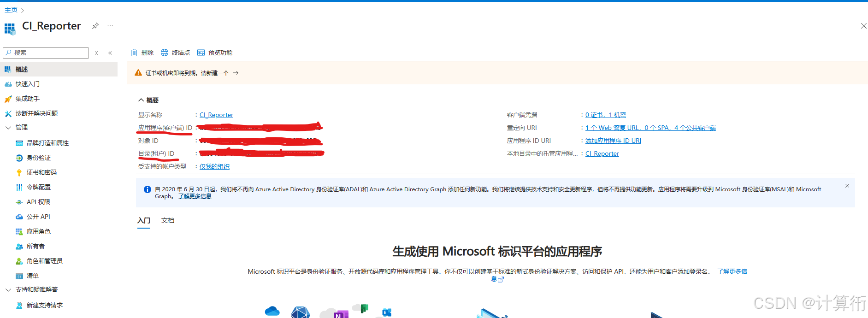Collapse the 管理 section
The width and height of the screenshot is (868, 318).
(x=8, y=127)
